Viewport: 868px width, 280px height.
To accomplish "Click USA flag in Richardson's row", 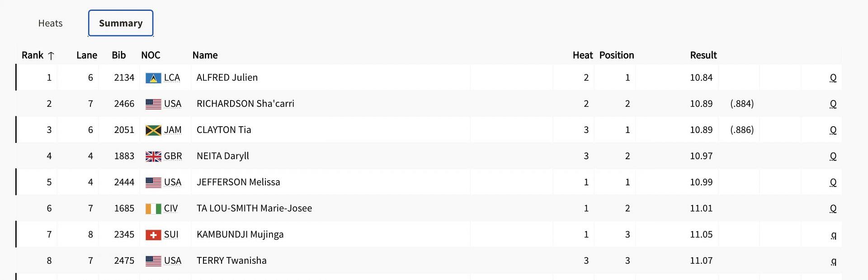I will pos(153,104).
